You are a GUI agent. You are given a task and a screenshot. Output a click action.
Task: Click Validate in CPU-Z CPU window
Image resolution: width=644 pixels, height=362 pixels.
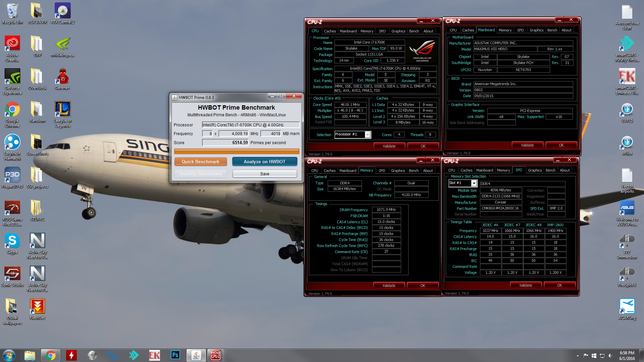click(389, 146)
